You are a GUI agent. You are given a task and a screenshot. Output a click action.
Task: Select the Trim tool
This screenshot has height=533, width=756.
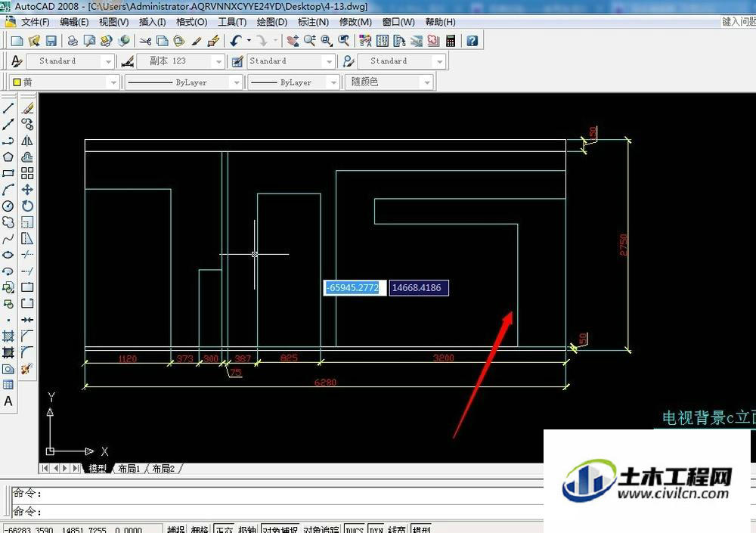coord(27,255)
